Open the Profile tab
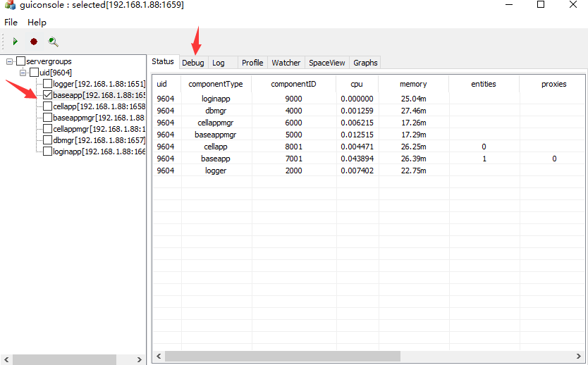 click(252, 63)
